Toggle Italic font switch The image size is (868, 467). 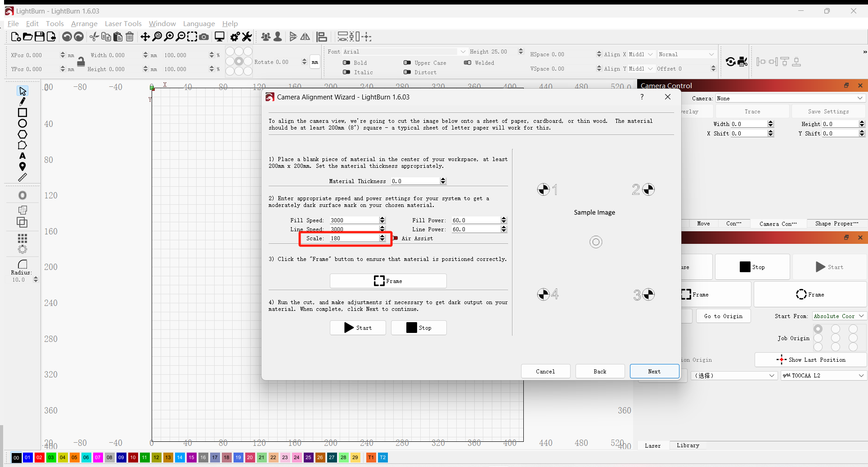pyautogui.click(x=346, y=72)
